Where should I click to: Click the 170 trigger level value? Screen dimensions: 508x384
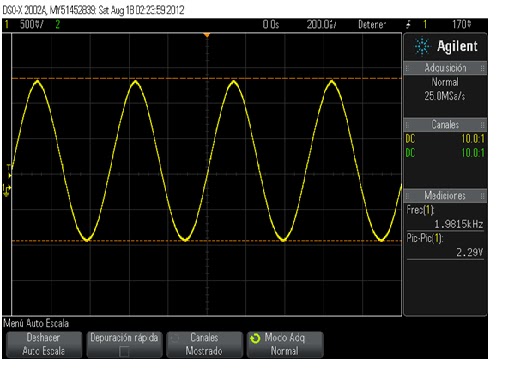(x=462, y=24)
